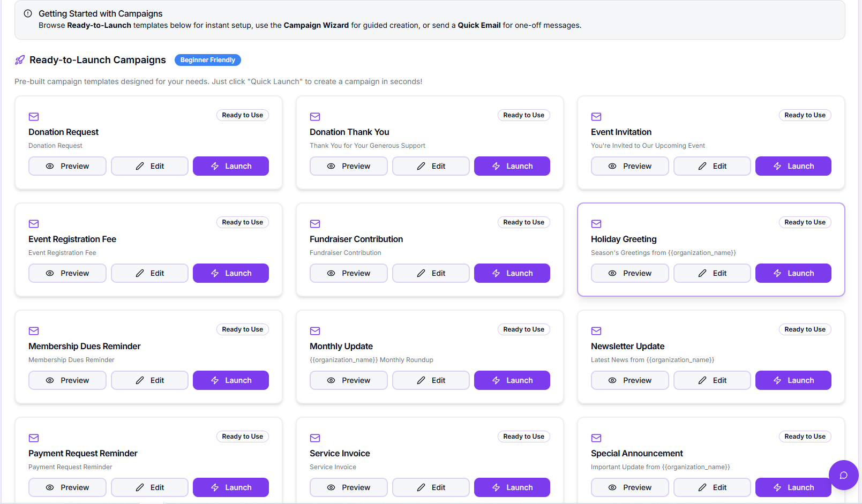
Task: Edit the Holiday Greeting template
Action: pyautogui.click(x=712, y=273)
